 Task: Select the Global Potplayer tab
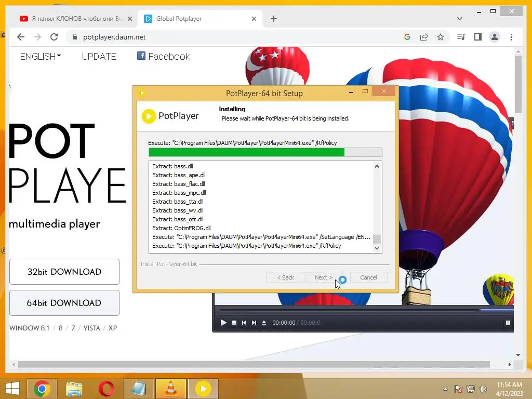coord(200,19)
